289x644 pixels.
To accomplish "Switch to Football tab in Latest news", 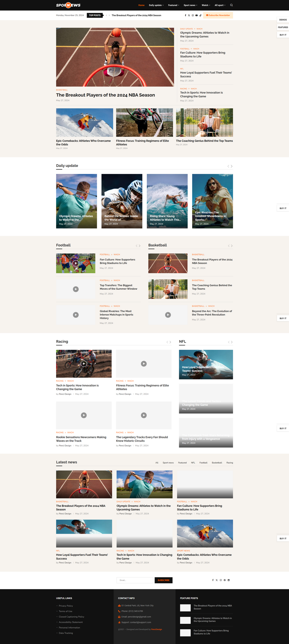I will point(203,463).
